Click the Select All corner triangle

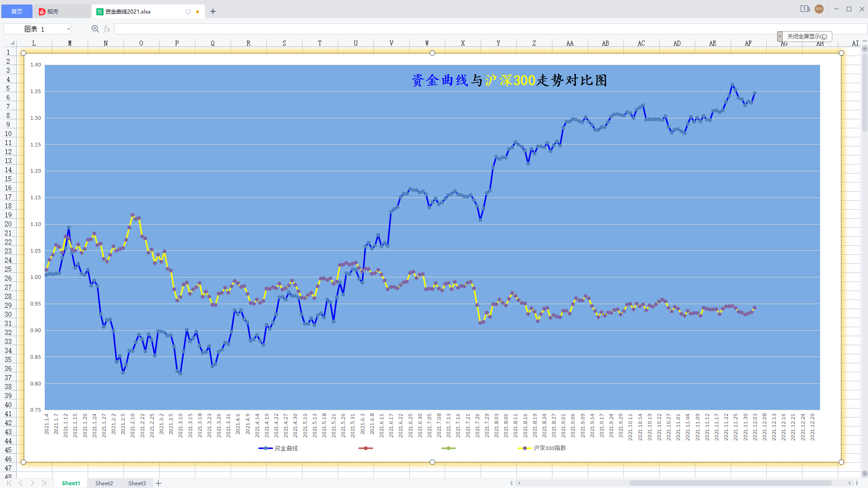pyautogui.click(x=12, y=43)
